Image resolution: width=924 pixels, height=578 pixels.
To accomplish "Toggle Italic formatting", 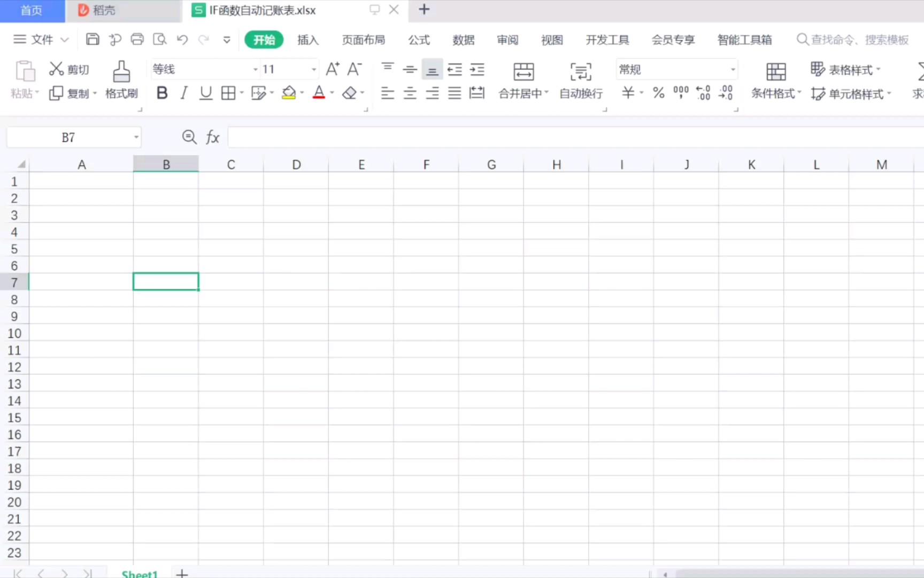I will point(183,93).
